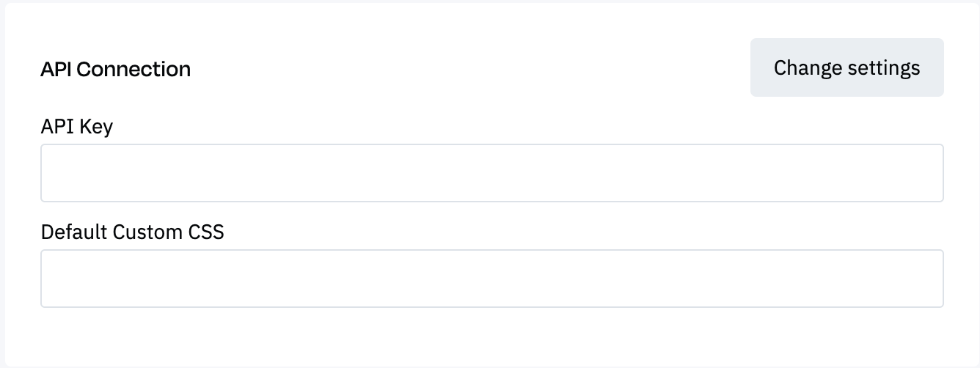The height and width of the screenshot is (368, 980).
Task: Select the second text input, Custom CSS
Action: 491,279
